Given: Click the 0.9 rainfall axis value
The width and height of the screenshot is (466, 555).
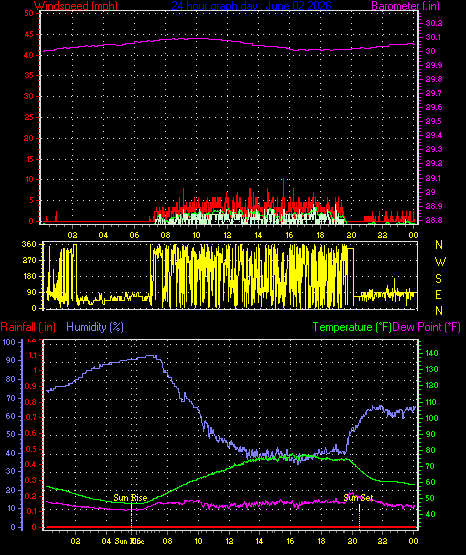Looking at the screenshot, I should (x=31, y=386).
